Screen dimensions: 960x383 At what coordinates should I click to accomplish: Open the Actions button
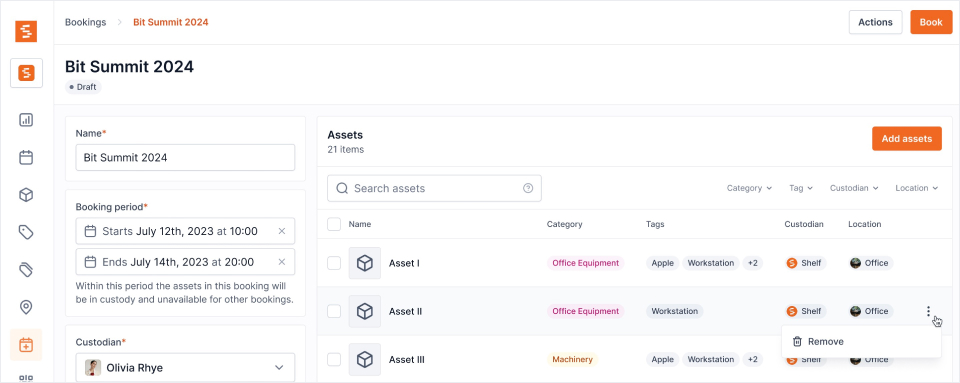(875, 22)
